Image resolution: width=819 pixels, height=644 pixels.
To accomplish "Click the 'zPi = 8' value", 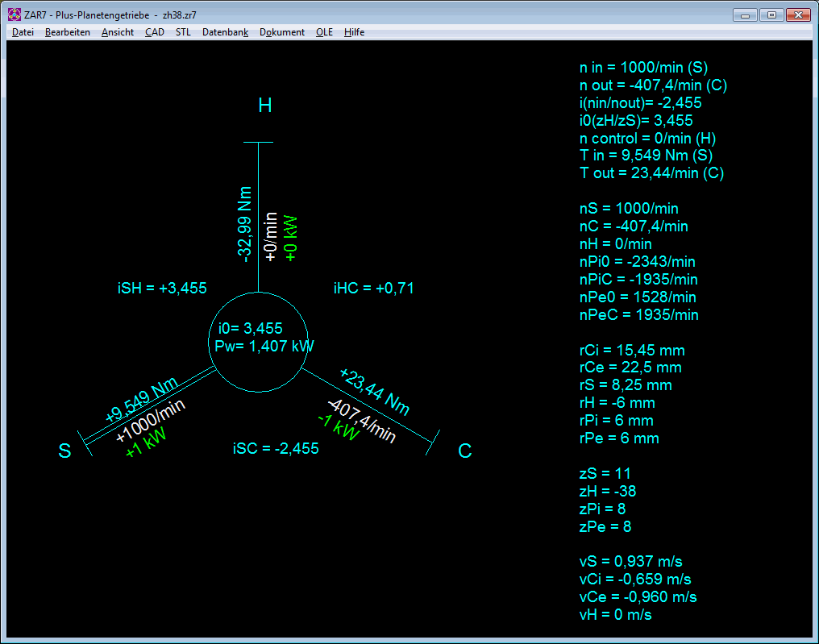I will click(603, 509).
